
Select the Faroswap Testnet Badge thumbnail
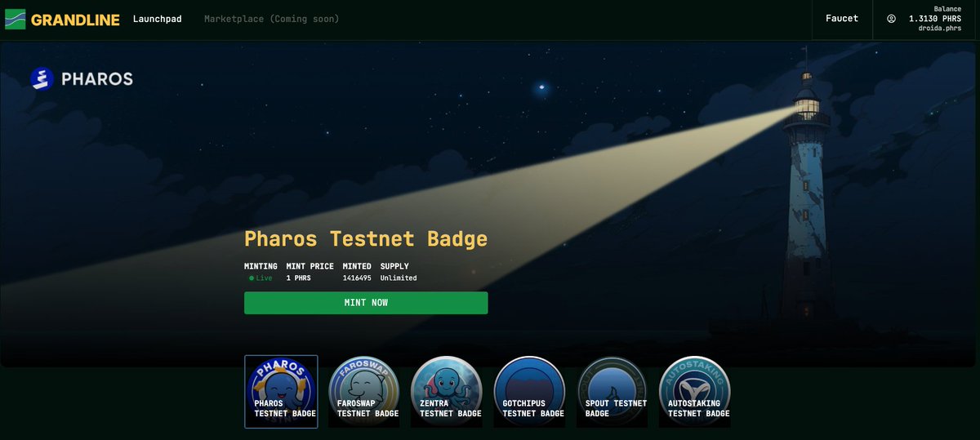(363, 391)
